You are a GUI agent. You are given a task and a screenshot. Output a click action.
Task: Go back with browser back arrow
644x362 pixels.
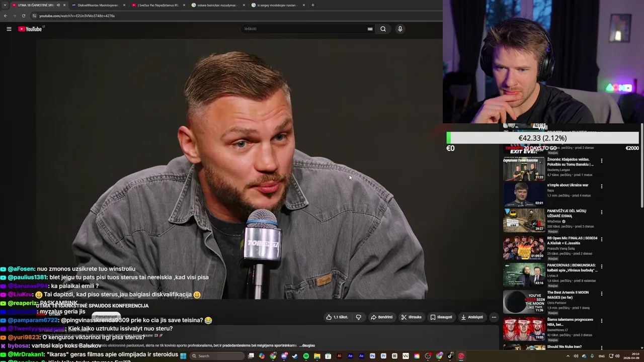5,16
